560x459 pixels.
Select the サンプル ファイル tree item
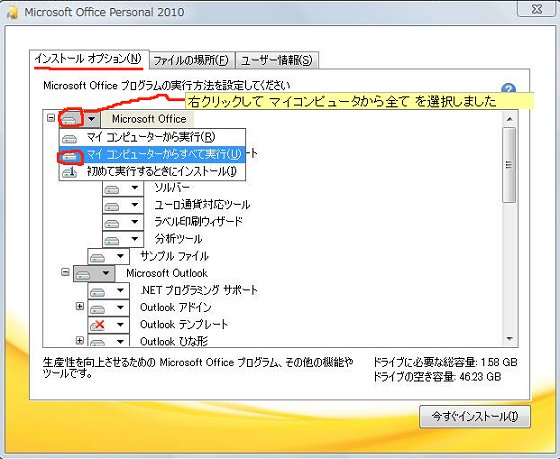tap(174, 256)
